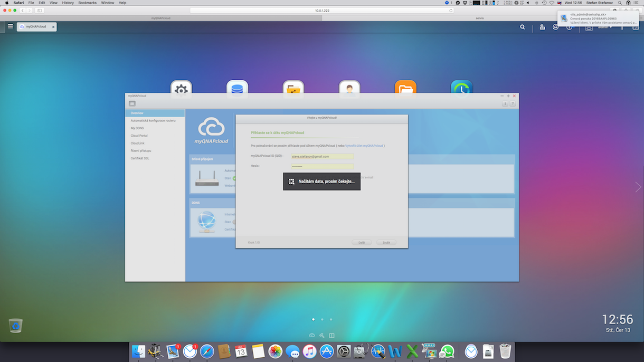The height and width of the screenshot is (362, 644).
Task: Go to the next desktop page arrow
Action: (x=638, y=187)
